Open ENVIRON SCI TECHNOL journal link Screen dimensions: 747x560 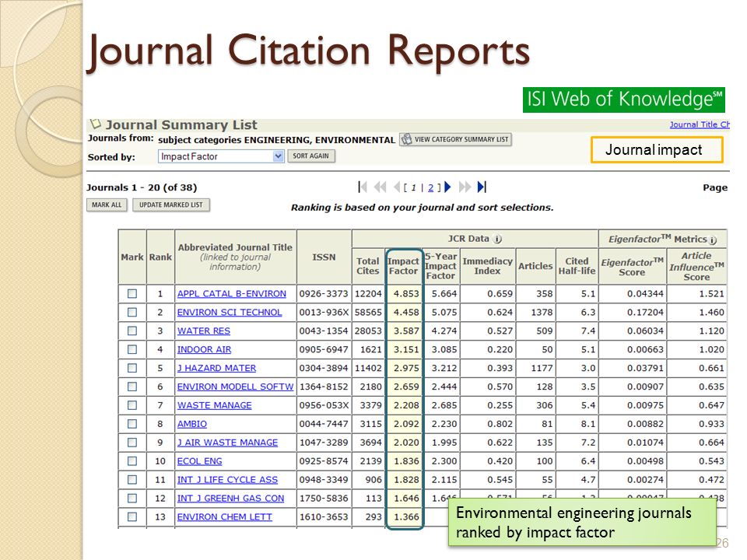[x=230, y=313]
